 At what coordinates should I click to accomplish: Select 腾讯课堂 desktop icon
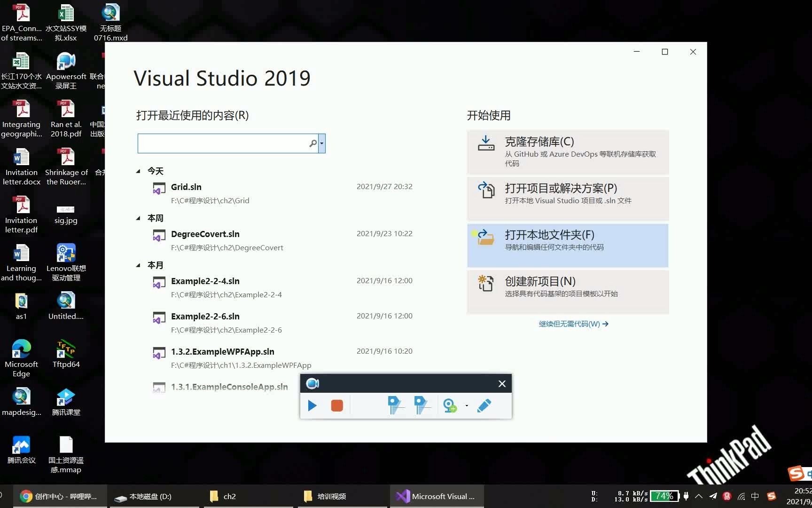[66, 402]
